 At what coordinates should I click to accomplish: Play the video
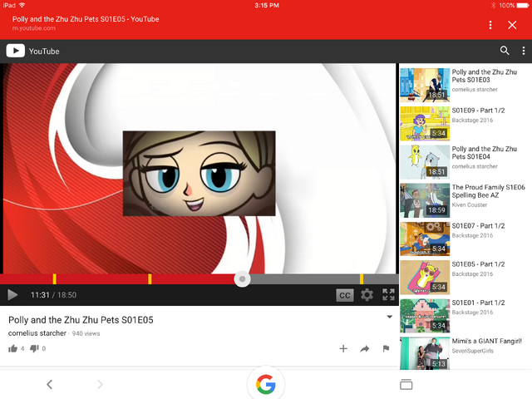coord(12,295)
